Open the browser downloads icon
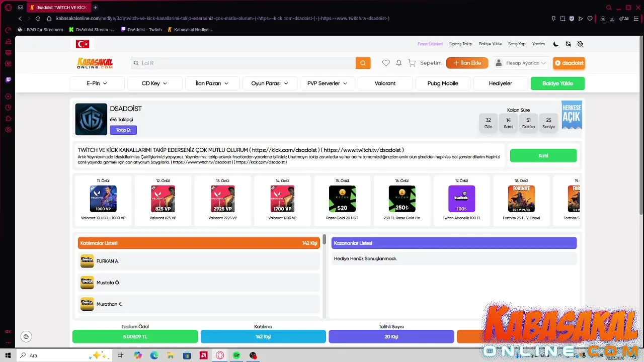The width and height of the screenshot is (644, 362). pos(612,19)
